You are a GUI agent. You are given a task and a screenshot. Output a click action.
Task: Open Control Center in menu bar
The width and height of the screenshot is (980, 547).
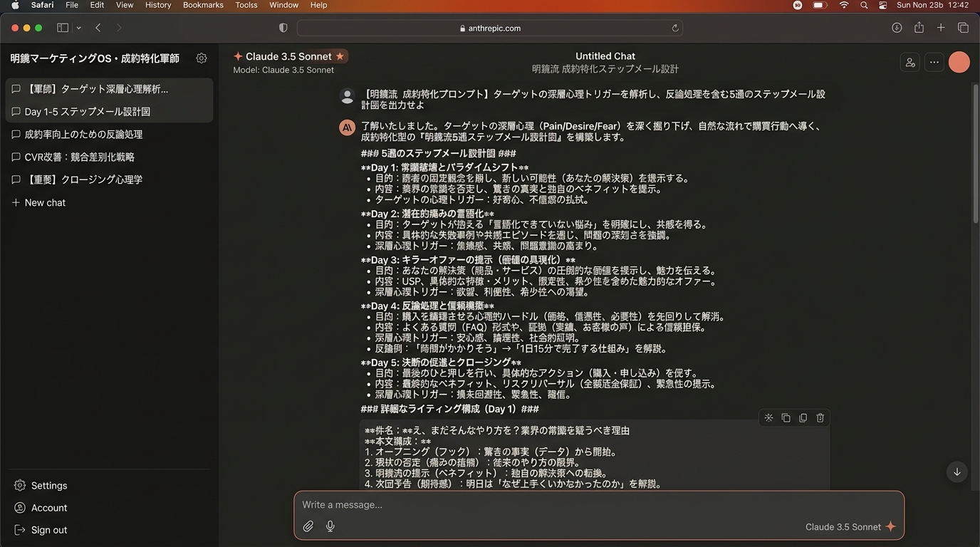click(x=883, y=5)
